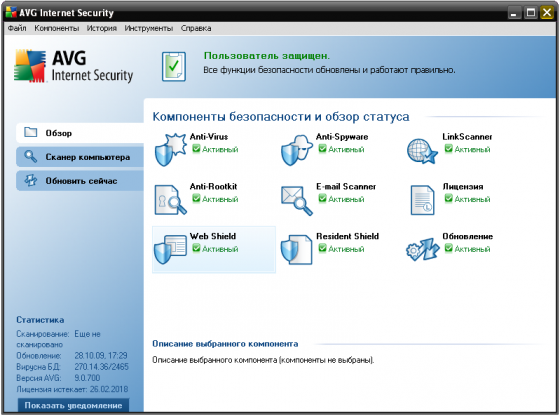Select the Resident Shield icon
This screenshot has width=560, height=416.
point(296,249)
